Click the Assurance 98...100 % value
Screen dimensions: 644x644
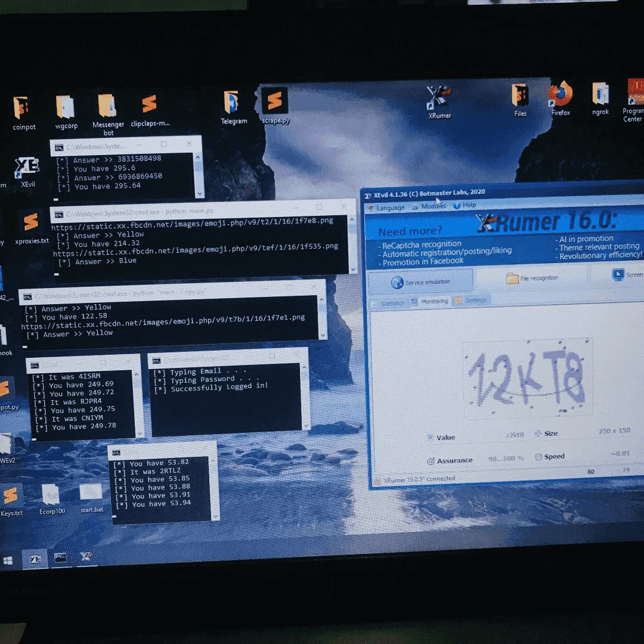coord(506,459)
